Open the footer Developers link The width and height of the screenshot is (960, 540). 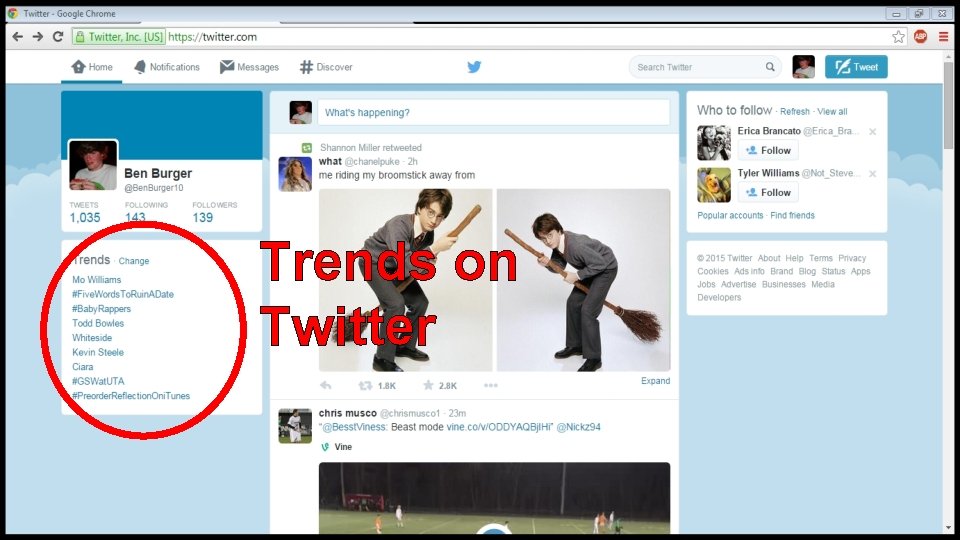pyautogui.click(x=719, y=298)
